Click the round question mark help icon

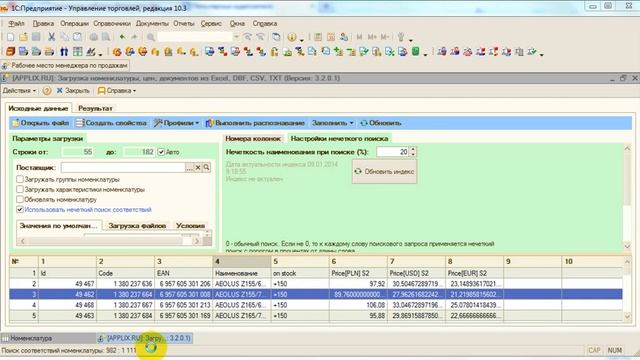[47, 91]
